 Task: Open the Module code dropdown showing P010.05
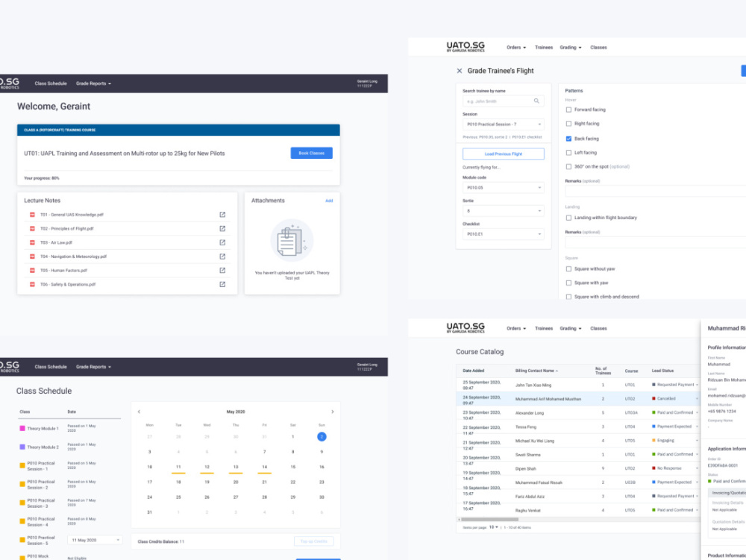pyautogui.click(x=504, y=187)
